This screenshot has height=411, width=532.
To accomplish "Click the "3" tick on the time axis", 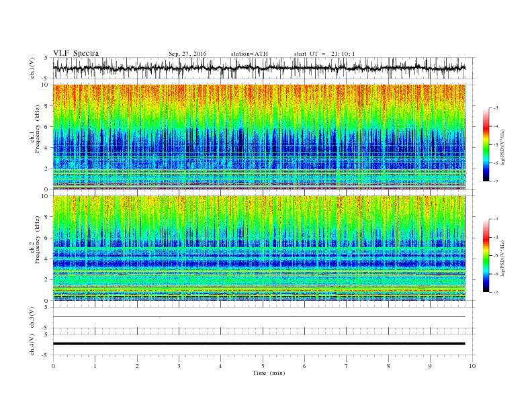I will coord(179,366).
